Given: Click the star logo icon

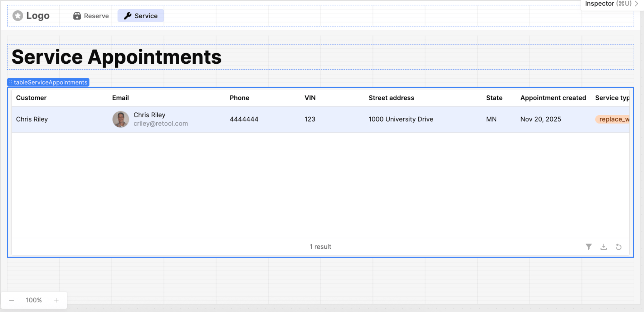Looking at the screenshot, I should pos(18,16).
